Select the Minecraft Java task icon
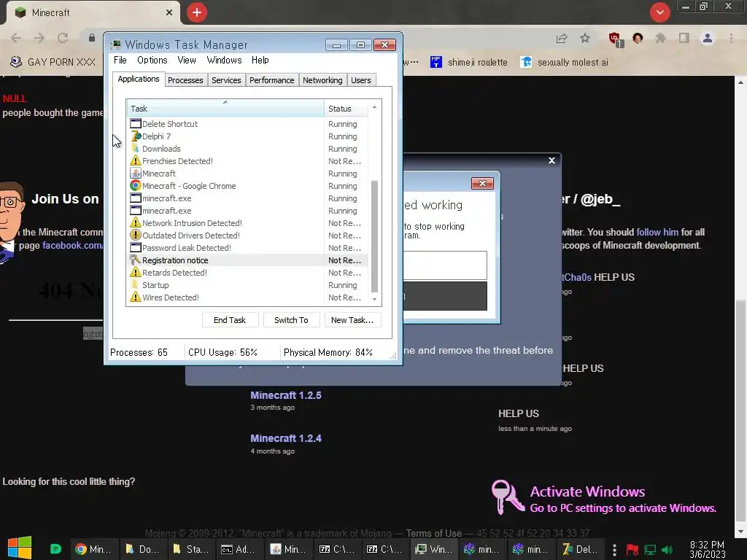 coord(136,174)
